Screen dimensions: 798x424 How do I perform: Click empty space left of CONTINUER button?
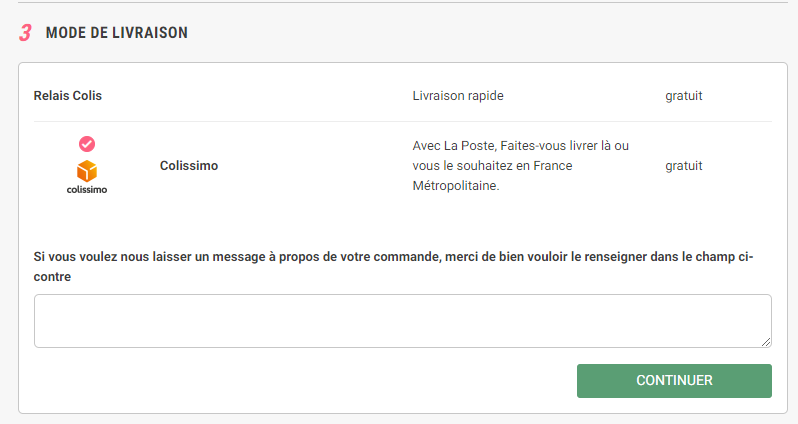click(x=300, y=381)
